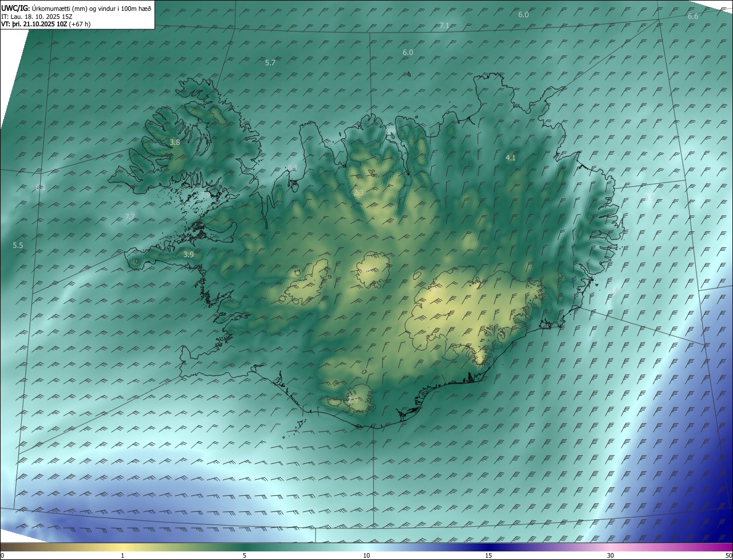Click the bold "UWC/IG:" title label
This screenshot has height=560, width=733.
[x=15, y=9]
